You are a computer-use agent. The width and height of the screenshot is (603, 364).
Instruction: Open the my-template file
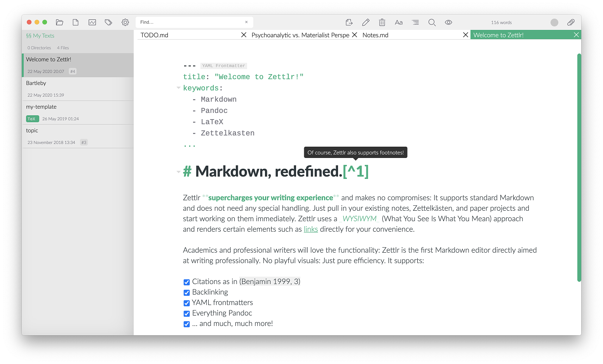click(78, 113)
